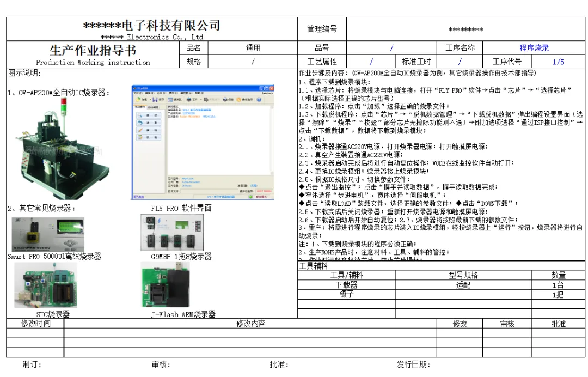Click the '1、OV-AP200A全自动IC烧录器:' label
Viewport: 588px width, 377px height.
point(58,93)
